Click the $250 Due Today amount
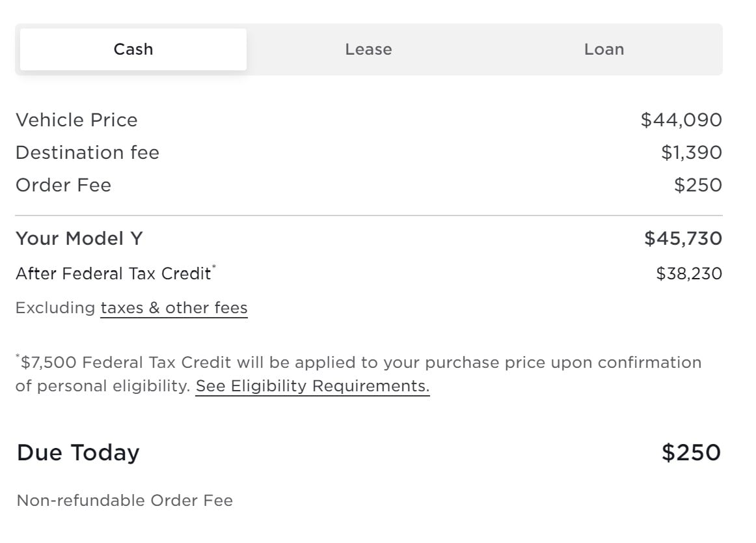 pos(692,452)
